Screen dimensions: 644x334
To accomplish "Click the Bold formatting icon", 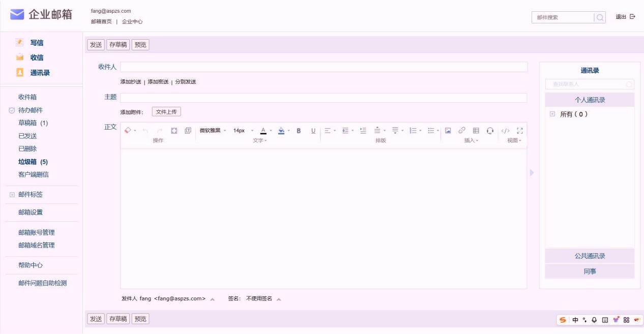I will point(299,131).
